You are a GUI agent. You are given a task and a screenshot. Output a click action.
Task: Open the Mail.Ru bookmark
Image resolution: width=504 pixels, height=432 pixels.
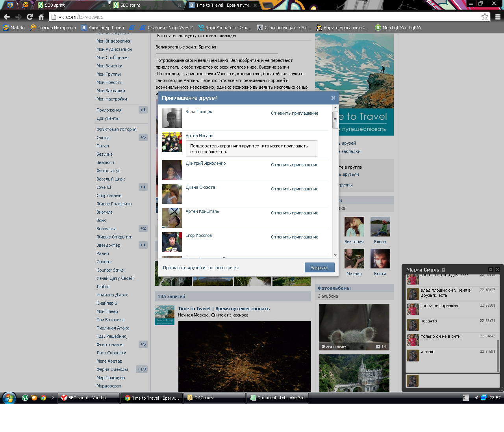point(14,28)
